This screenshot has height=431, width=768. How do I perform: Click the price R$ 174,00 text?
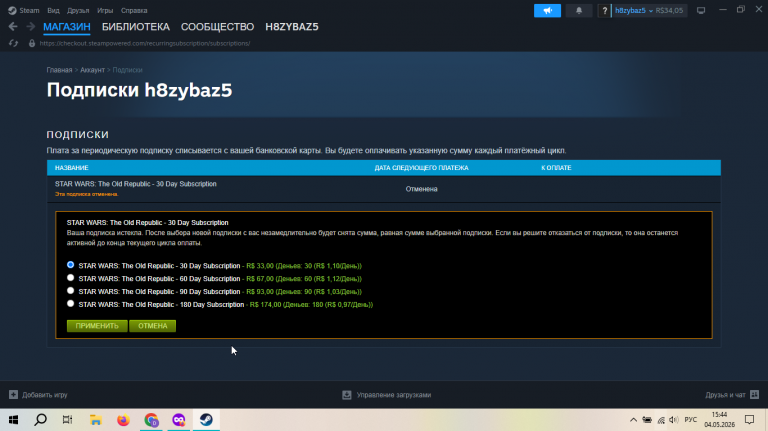[x=265, y=305]
